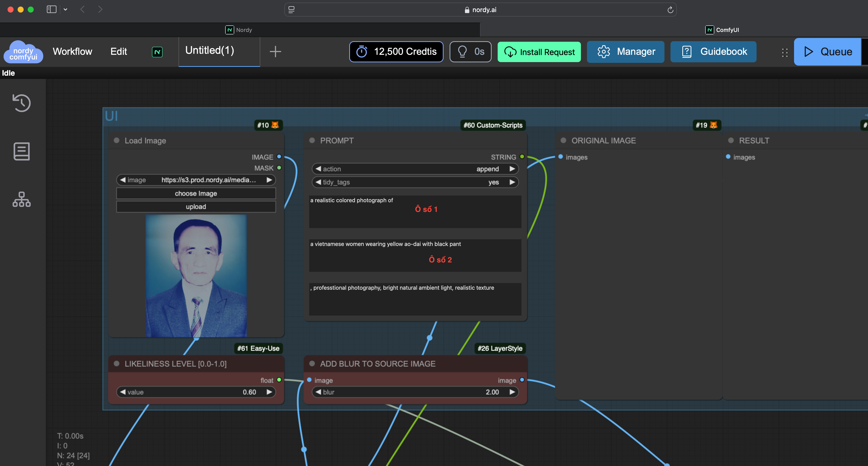Open the action append combo selector
The width and height of the screenshot is (868, 466).
415,169
